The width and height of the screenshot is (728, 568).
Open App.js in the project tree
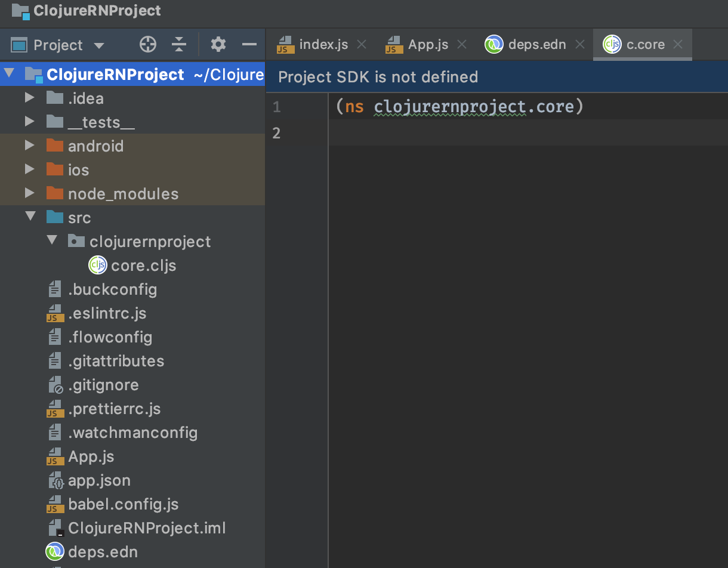[x=91, y=456]
